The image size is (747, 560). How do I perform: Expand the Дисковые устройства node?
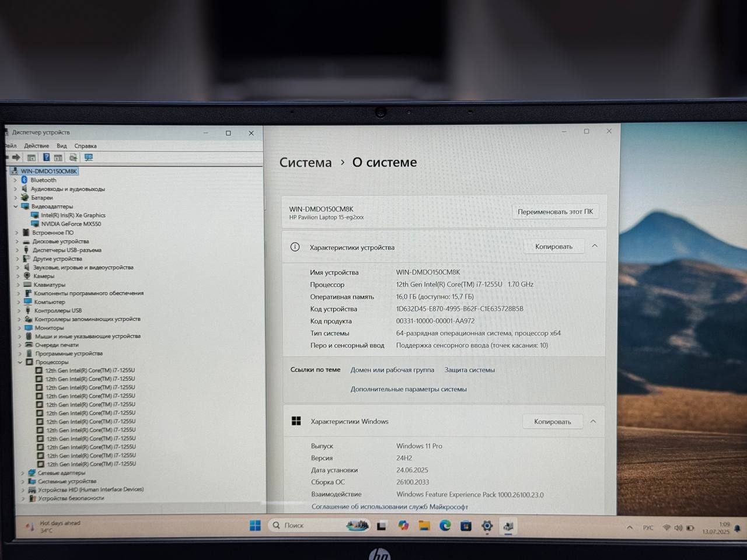click(x=18, y=242)
